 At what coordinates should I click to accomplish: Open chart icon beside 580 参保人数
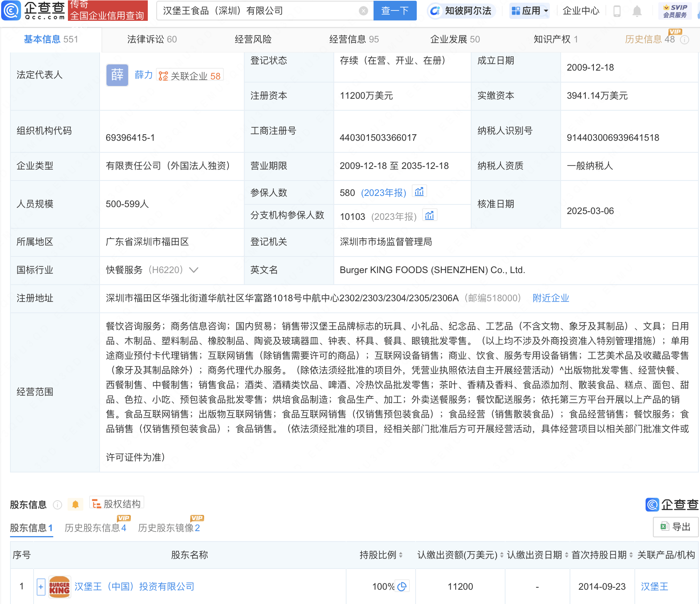(419, 192)
